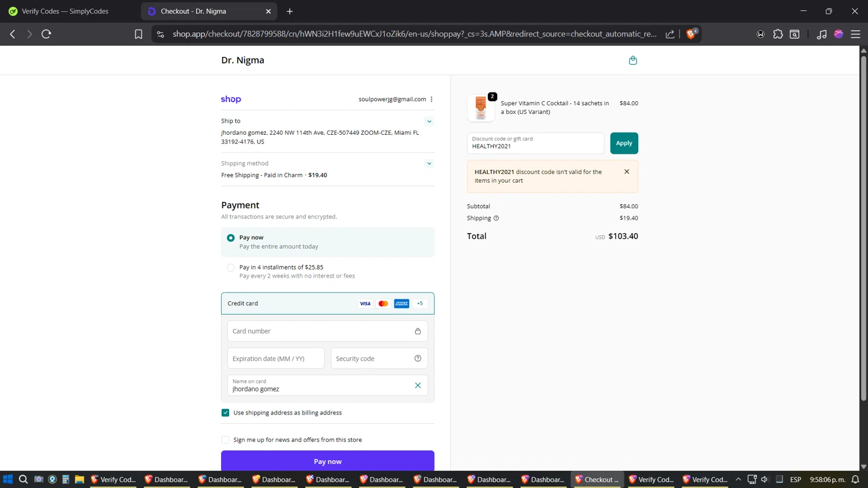Open the Windows notification center
Image resolution: width=868 pixels, height=488 pixels.
pos(855,479)
